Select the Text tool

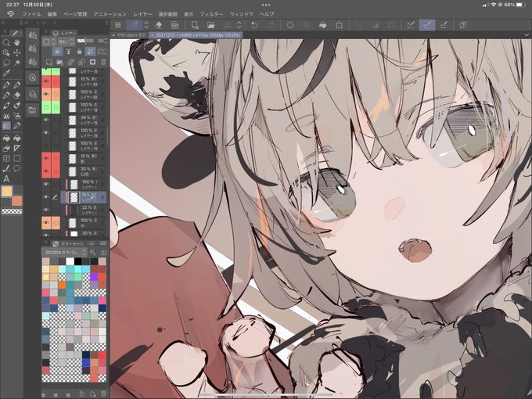pyautogui.click(x=6, y=179)
